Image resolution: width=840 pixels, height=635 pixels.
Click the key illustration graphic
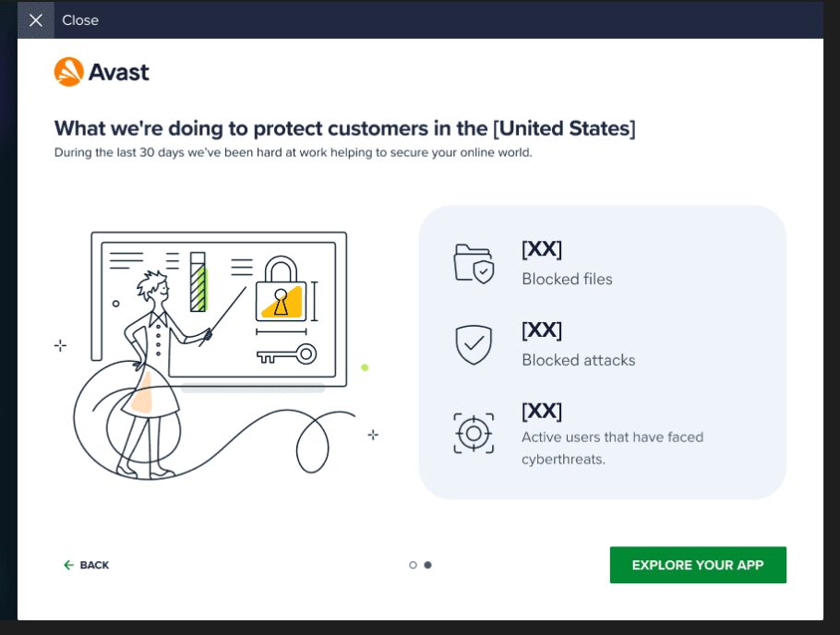[286, 353]
